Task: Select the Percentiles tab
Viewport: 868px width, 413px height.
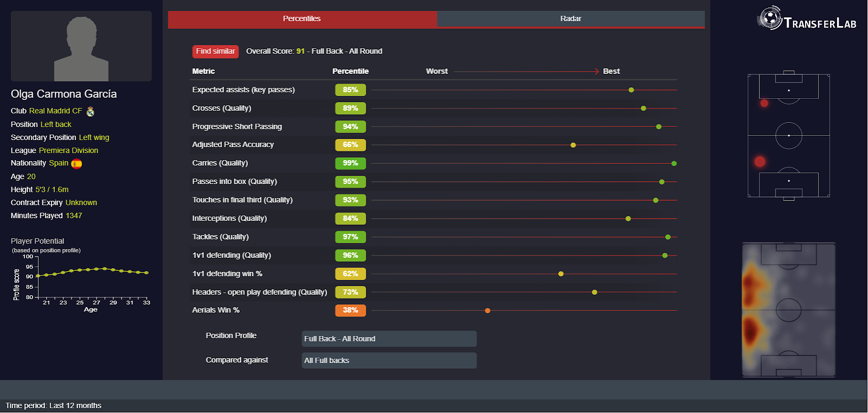Action: [302, 19]
